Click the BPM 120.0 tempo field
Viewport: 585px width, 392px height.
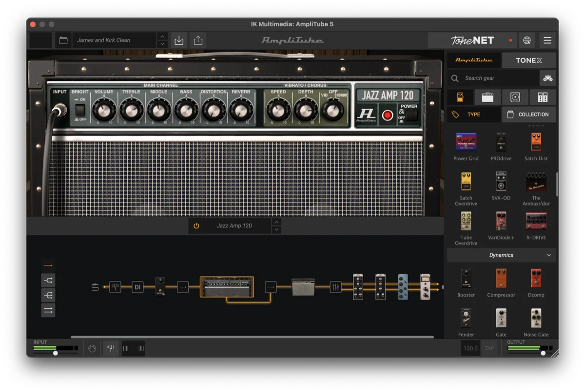click(470, 348)
